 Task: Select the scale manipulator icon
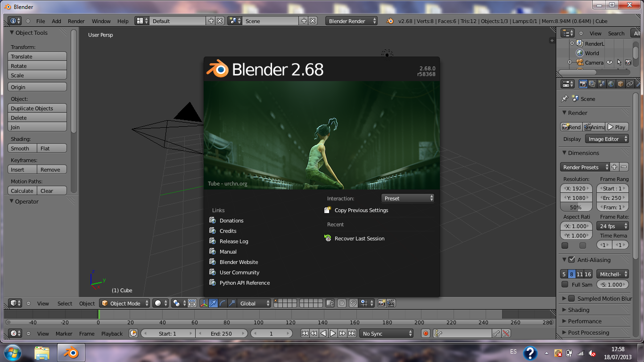click(x=232, y=304)
